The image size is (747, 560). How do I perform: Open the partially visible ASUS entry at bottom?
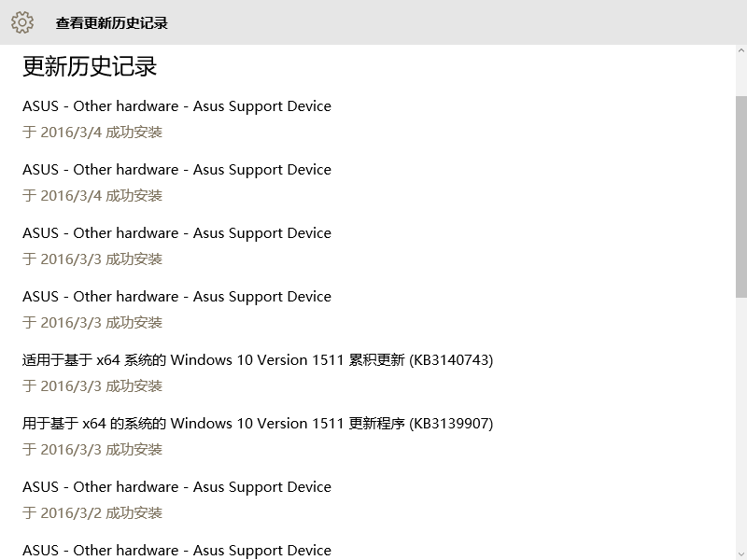176,551
